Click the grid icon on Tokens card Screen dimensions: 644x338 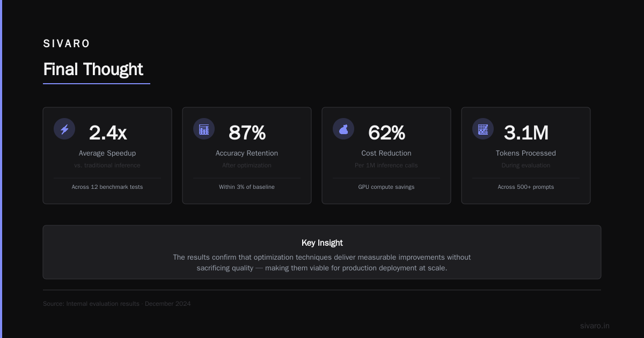click(x=483, y=129)
